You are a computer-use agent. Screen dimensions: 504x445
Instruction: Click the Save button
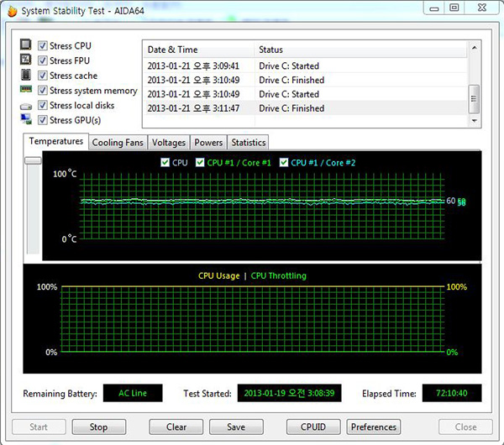pyautogui.click(x=236, y=427)
